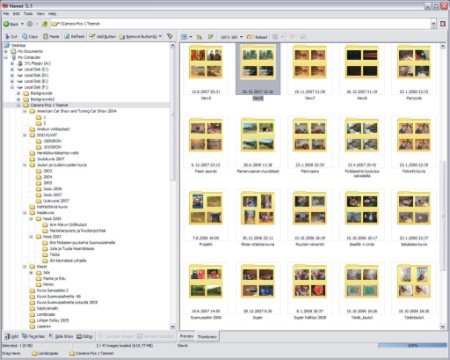Image resolution: width=450 pixels, height=360 pixels.
Task: Click Camera Pics 1 Teemat shortcut at bottom
Action: tap(91, 353)
